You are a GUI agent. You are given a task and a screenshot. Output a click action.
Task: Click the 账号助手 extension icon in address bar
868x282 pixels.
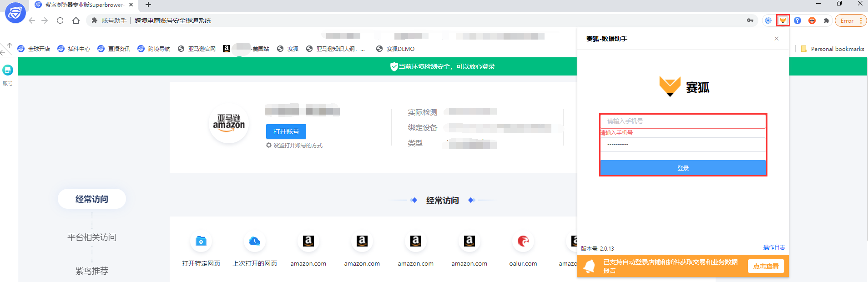(95, 20)
